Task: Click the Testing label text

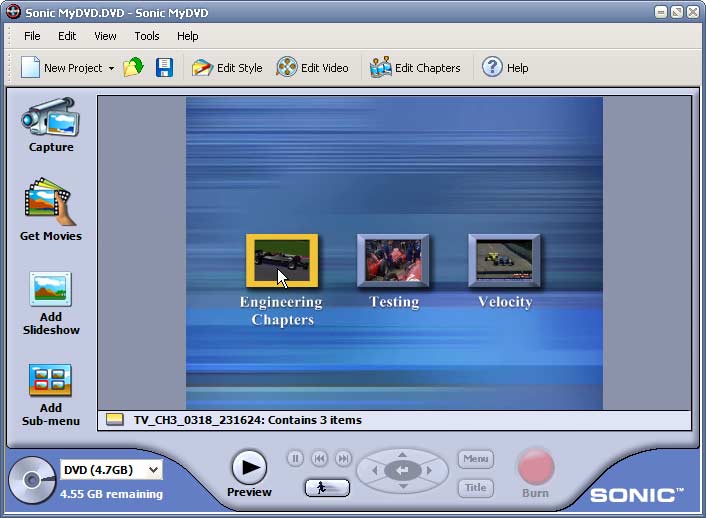Action: click(394, 302)
